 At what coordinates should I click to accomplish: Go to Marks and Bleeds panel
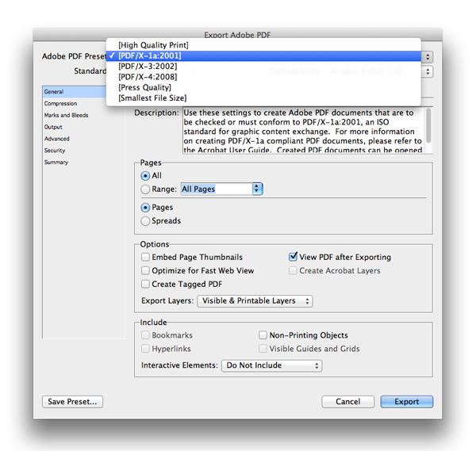click(x=83, y=115)
